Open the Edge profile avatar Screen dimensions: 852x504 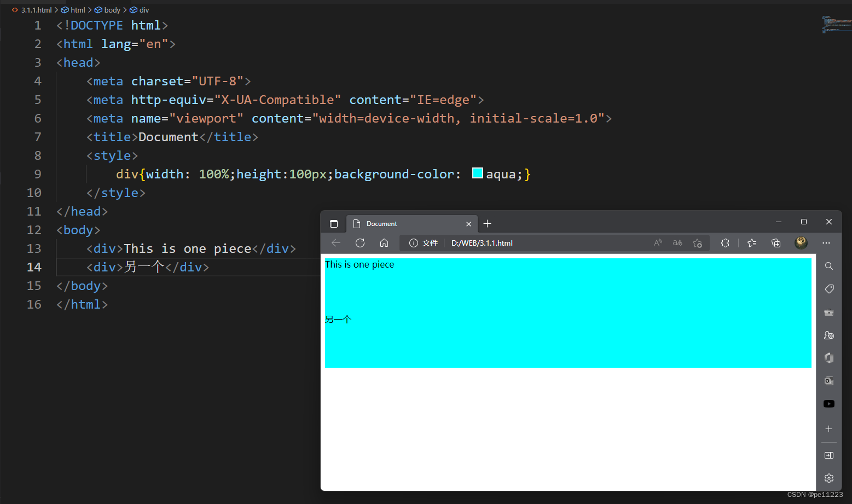801,242
